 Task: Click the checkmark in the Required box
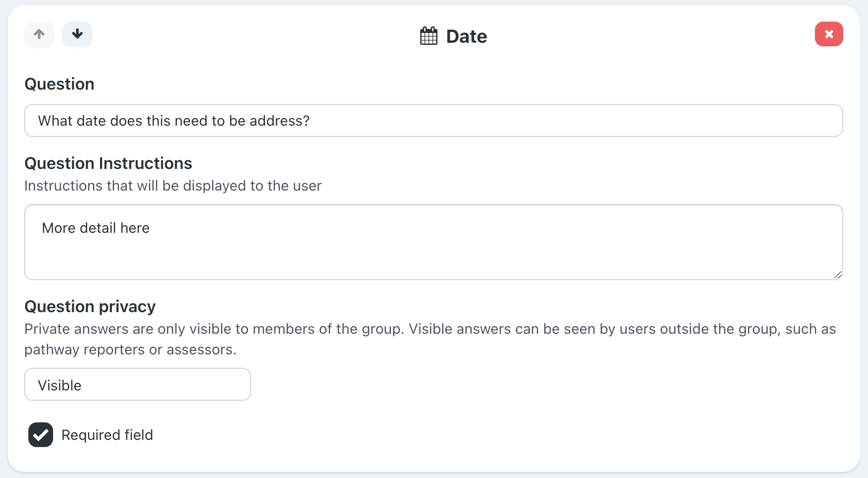coord(40,436)
